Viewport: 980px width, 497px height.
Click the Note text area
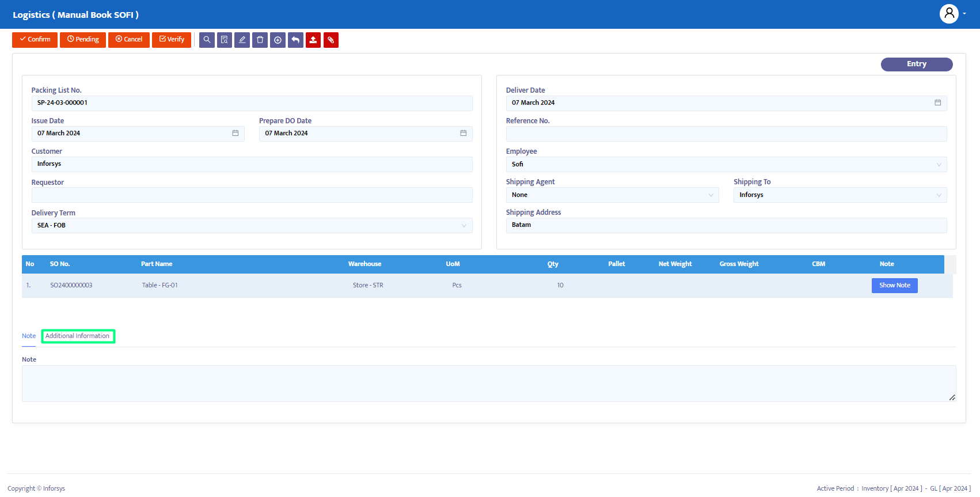click(x=489, y=384)
